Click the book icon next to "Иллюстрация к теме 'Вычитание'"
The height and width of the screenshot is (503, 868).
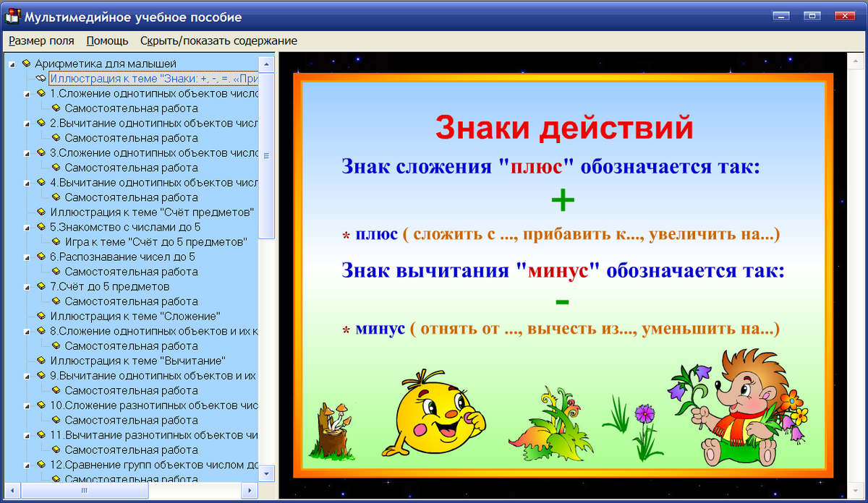pos(42,361)
